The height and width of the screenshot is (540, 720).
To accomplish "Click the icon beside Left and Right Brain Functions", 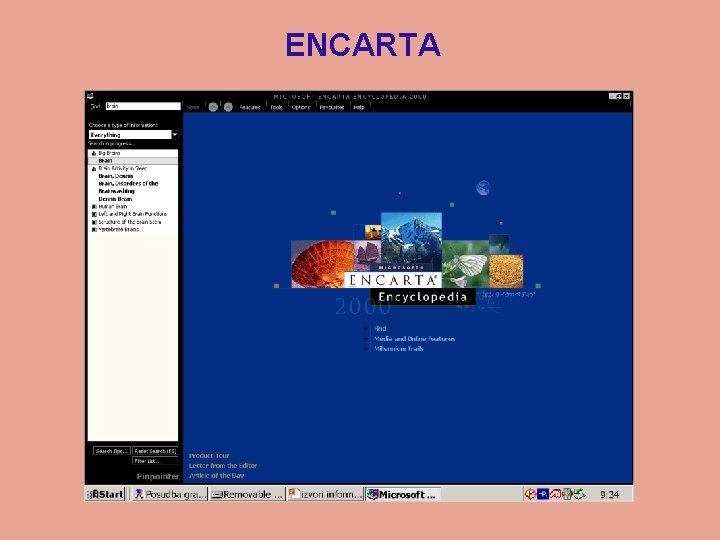I will (94, 214).
